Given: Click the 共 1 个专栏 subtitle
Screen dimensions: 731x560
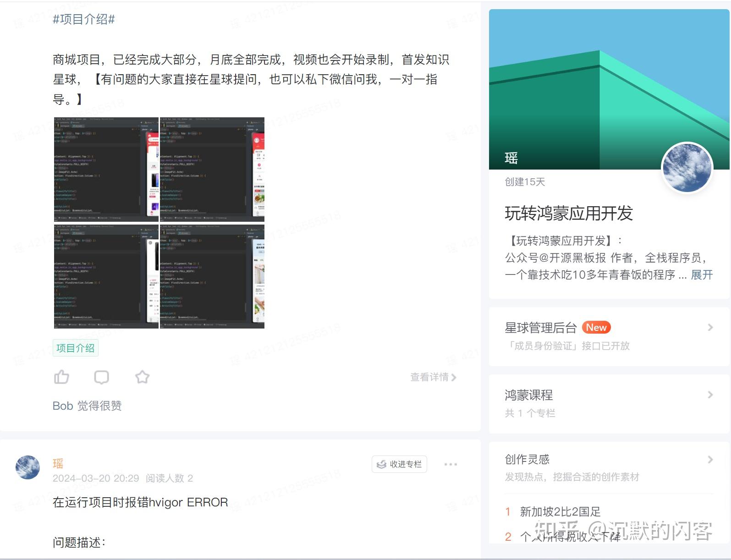Looking at the screenshot, I should [530, 413].
